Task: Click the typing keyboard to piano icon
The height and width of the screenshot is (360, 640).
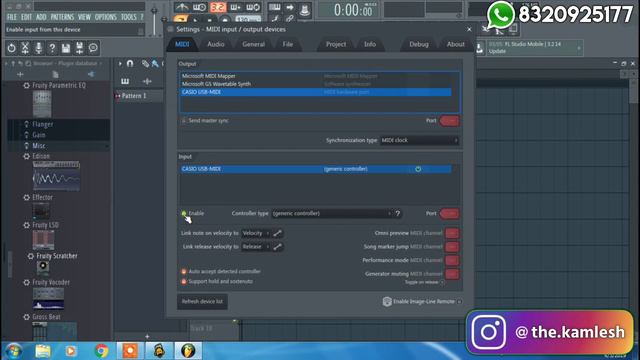Action: click(275, 7)
